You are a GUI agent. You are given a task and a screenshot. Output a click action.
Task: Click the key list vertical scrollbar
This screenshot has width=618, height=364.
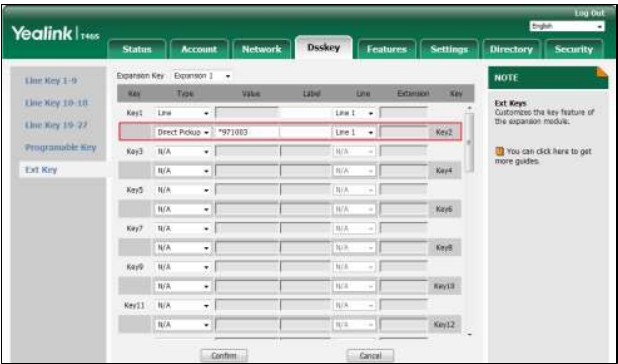click(469, 142)
